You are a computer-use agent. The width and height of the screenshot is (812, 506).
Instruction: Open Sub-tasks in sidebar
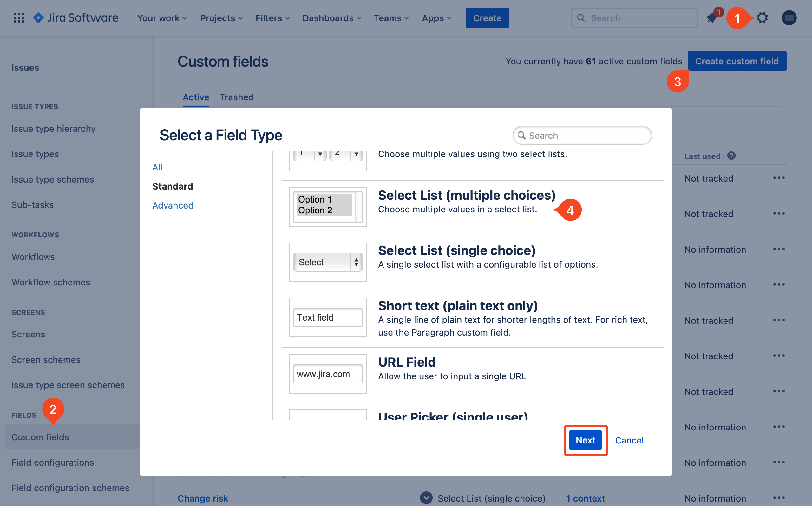(32, 205)
